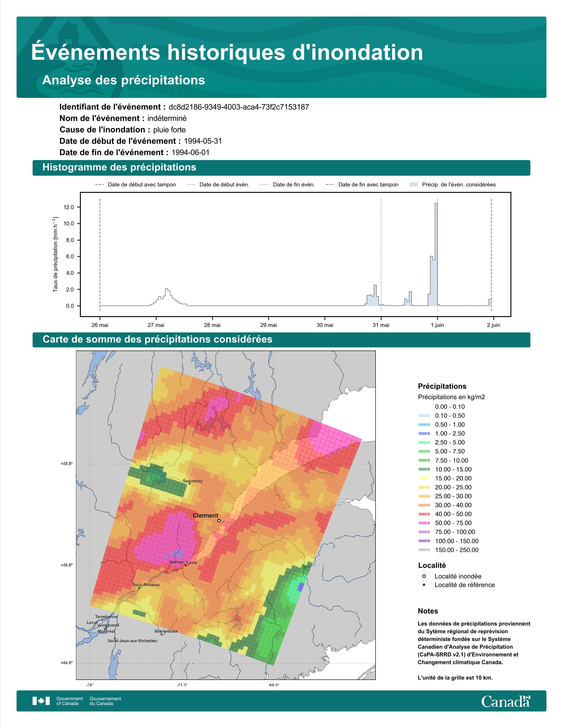Click the Trois-Rivières label on map
563x728 pixels.
[x=146, y=585]
